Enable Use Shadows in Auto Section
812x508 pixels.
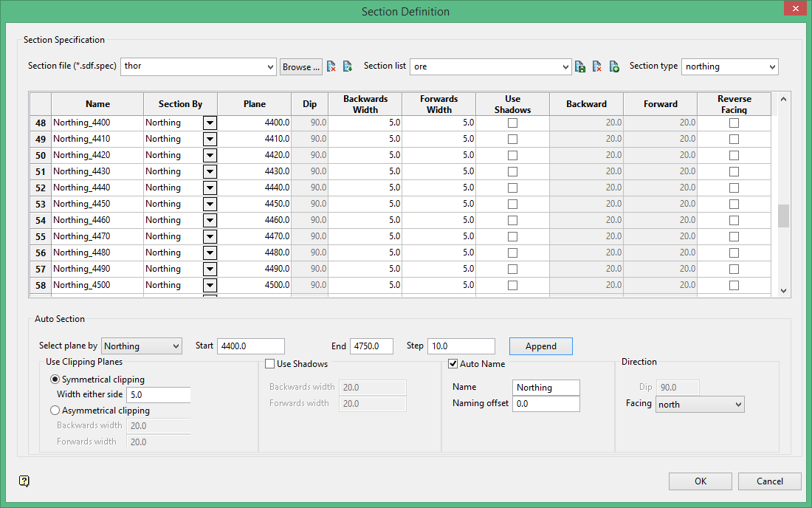click(270, 364)
